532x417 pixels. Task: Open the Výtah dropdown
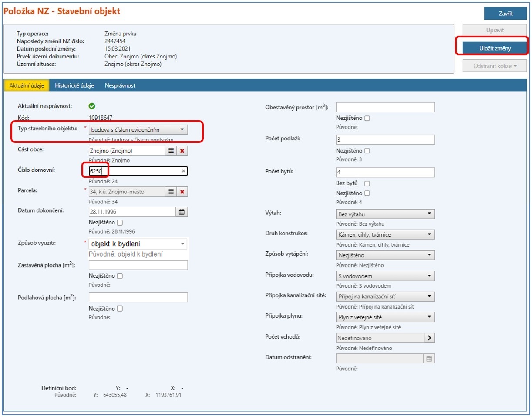tap(385, 214)
